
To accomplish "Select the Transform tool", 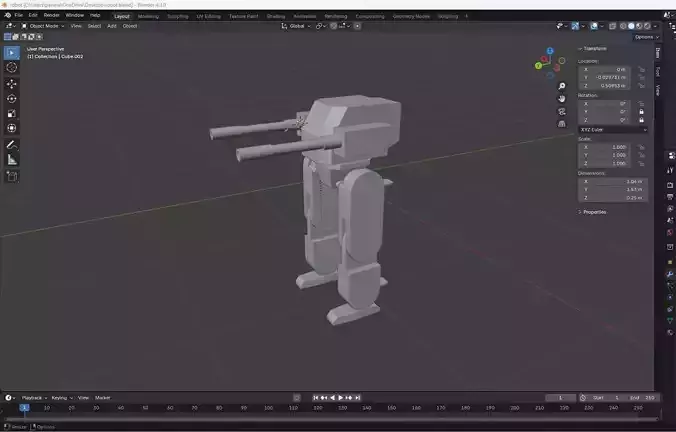I will point(12,128).
